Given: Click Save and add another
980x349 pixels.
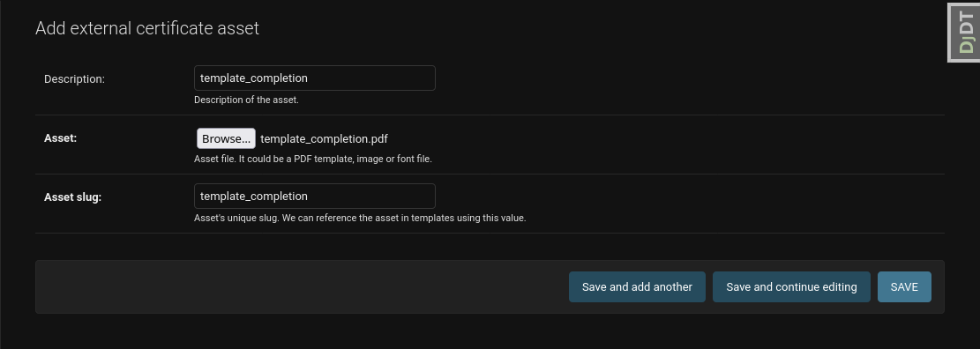Looking at the screenshot, I should point(637,287).
